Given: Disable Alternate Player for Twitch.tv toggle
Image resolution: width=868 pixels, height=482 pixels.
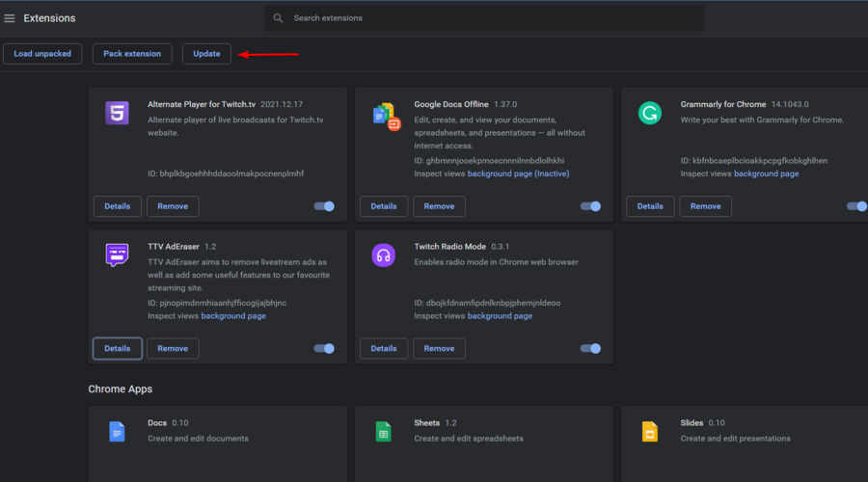Looking at the screenshot, I should (x=324, y=206).
